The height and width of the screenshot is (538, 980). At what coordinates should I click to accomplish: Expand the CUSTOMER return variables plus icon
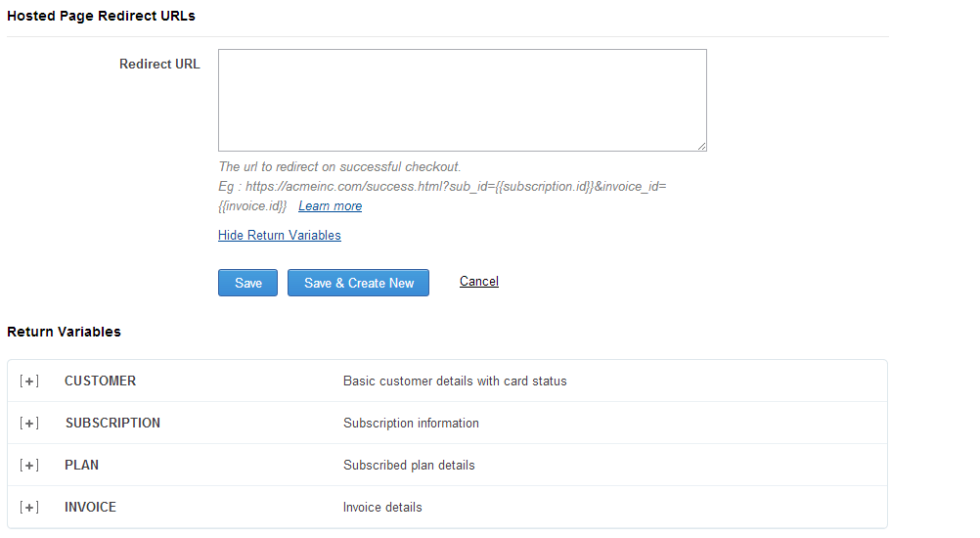(x=29, y=381)
